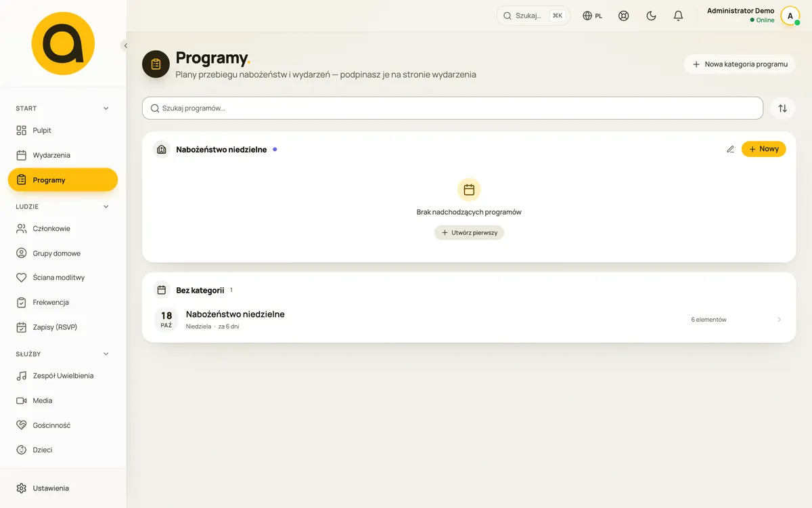Click the church icon beside Nabożeństwo niedzielne
The width and height of the screenshot is (812, 508).
161,150
